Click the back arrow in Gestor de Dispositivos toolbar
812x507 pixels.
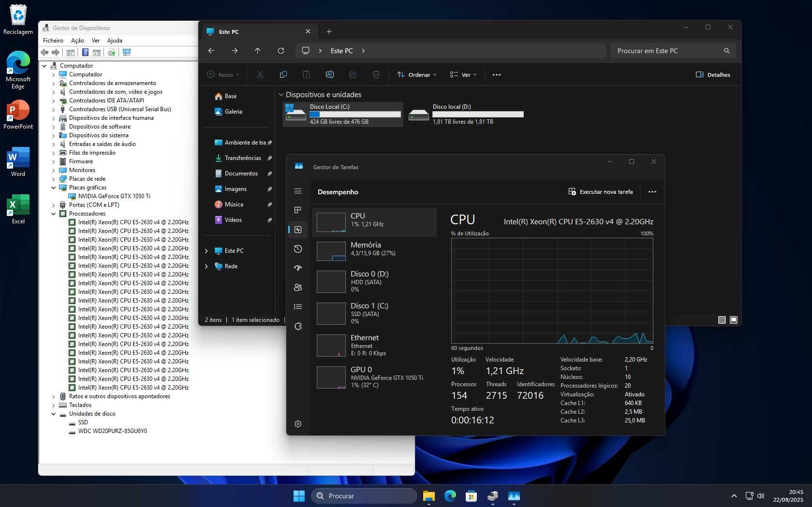[44, 52]
